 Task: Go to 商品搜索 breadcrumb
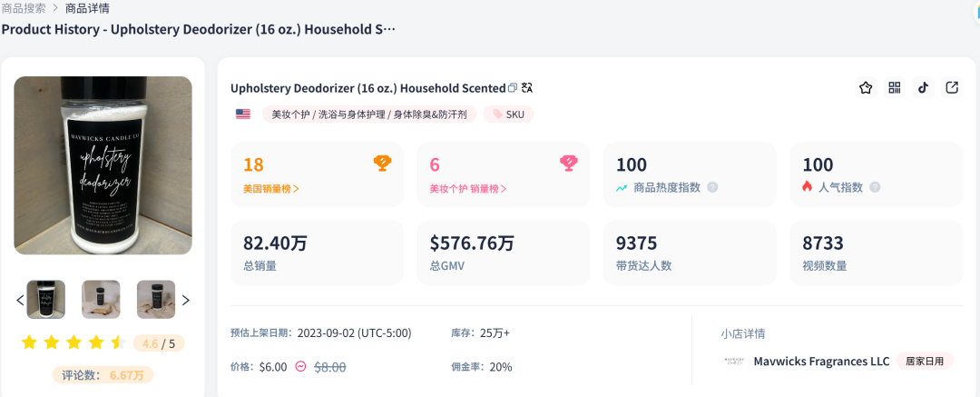(x=24, y=8)
